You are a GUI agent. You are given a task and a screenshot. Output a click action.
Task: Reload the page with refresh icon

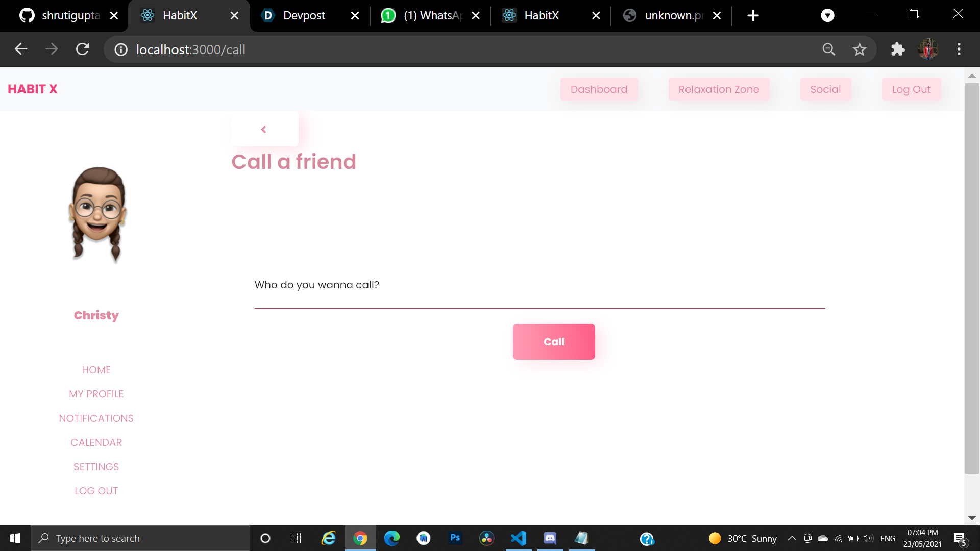83,49
